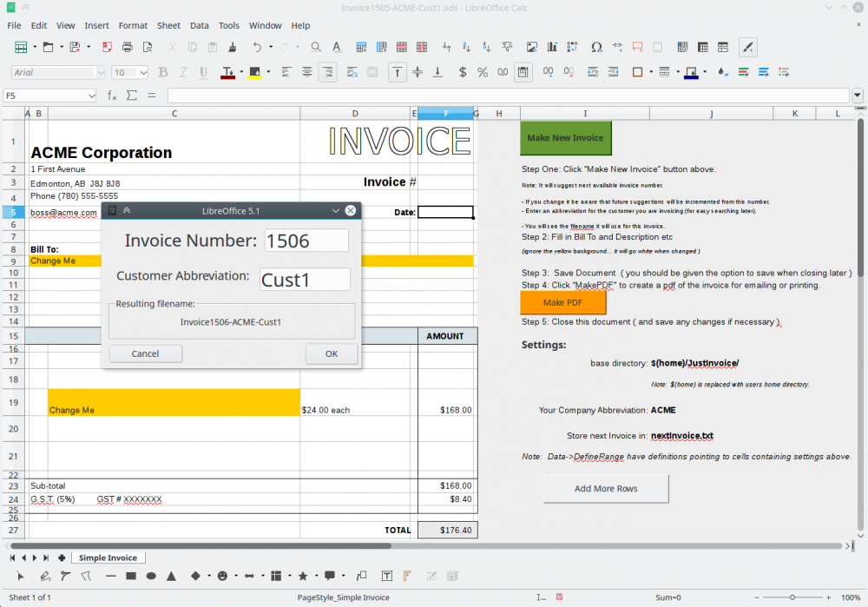The width and height of the screenshot is (868, 607).
Task: Click the Make PDF button
Action: (x=562, y=302)
